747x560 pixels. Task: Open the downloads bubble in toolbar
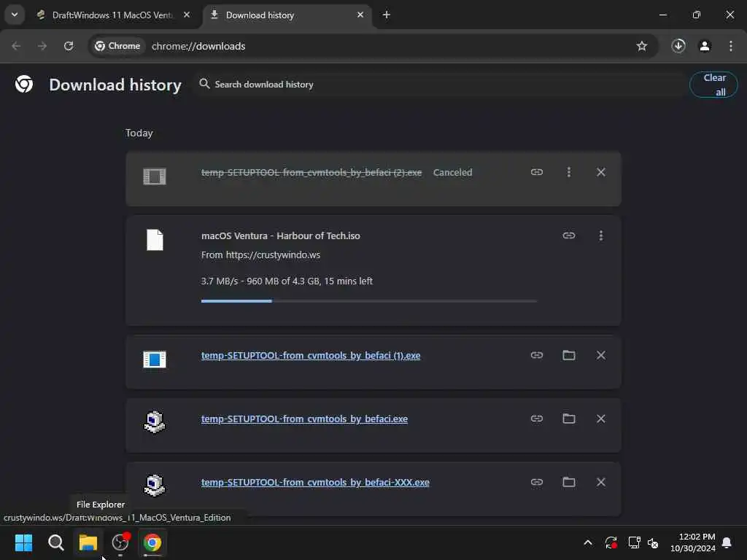(678, 46)
